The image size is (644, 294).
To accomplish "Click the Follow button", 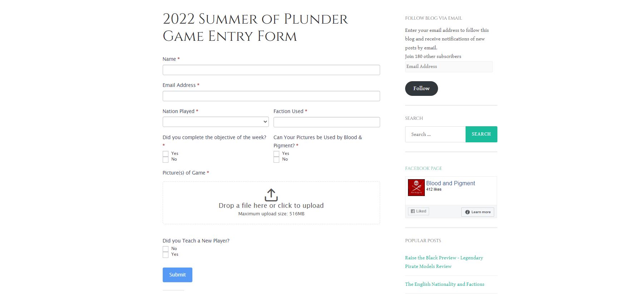I will (x=421, y=88).
